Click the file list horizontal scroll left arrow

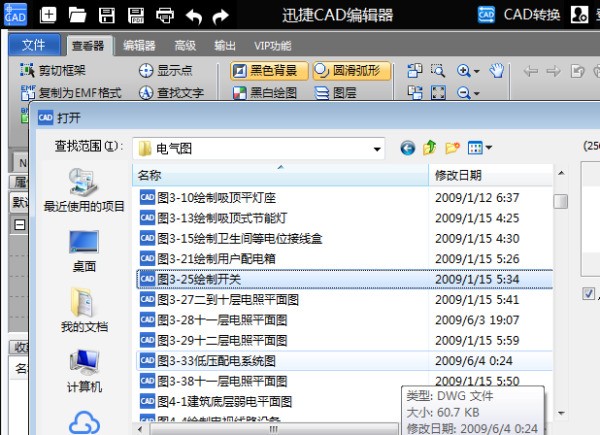click(x=140, y=430)
